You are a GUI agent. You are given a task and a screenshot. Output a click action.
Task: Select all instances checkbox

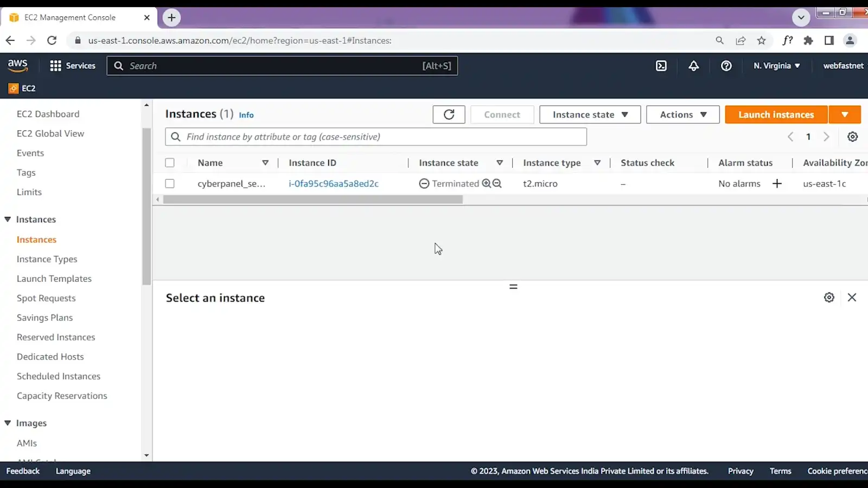point(170,163)
